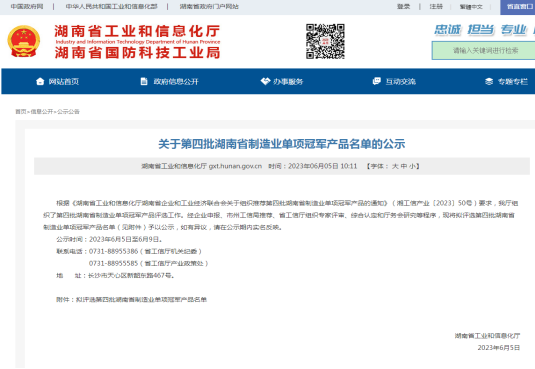Click the stack icon beside 专题专栏

[489, 81]
